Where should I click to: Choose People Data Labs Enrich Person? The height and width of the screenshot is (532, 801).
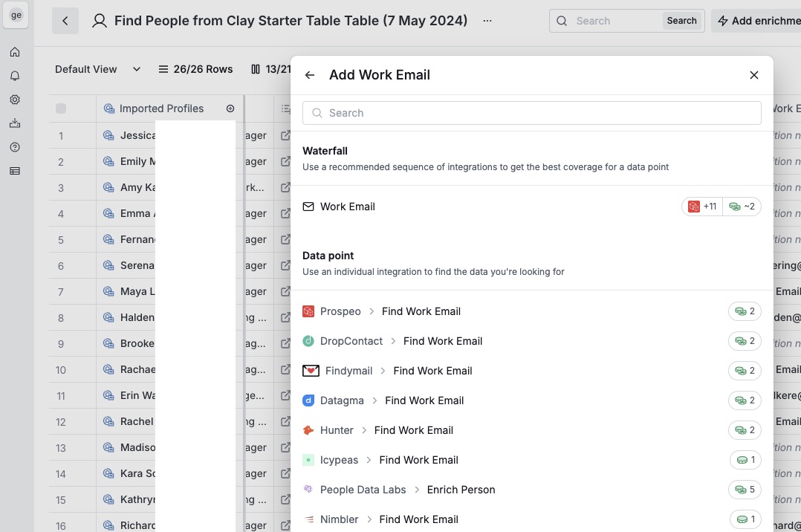tap(407, 490)
